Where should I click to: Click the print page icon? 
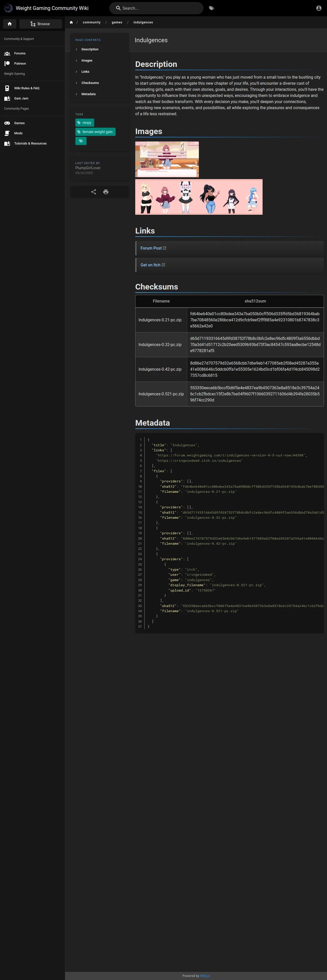click(x=106, y=192)
